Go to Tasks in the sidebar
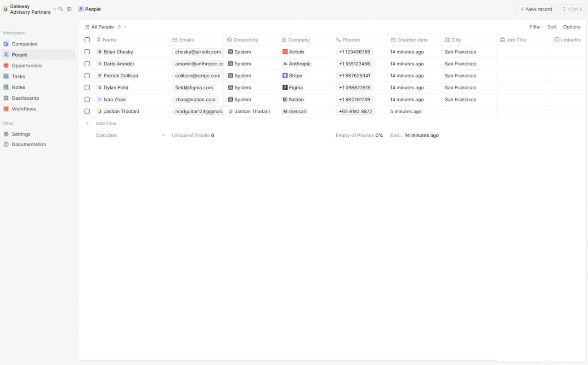588x365 pixels. click(x=38, y=76)
